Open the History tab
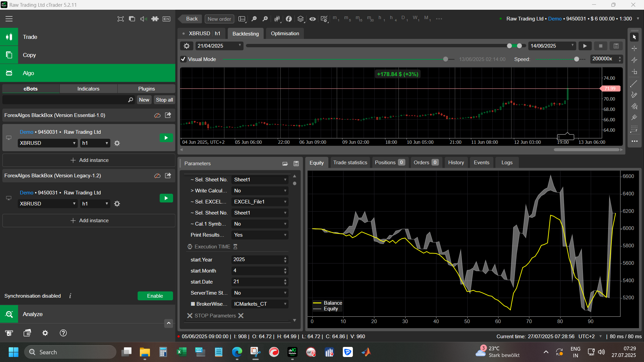The width and height of the screenshot is (644, 362). (x=456, y=163)
